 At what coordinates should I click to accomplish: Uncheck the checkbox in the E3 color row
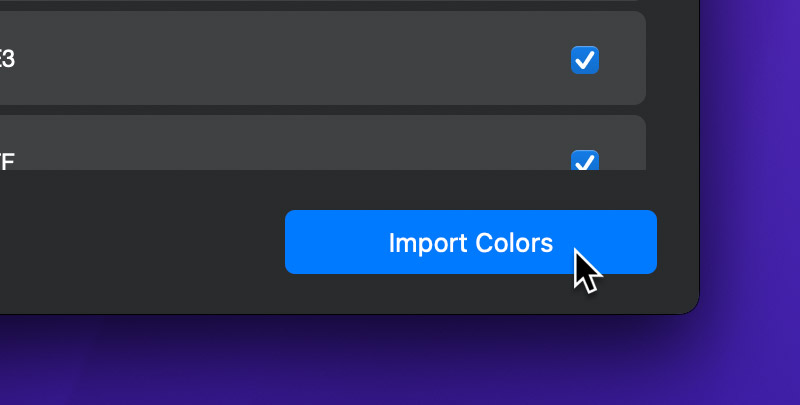click(x=585, y=60)
